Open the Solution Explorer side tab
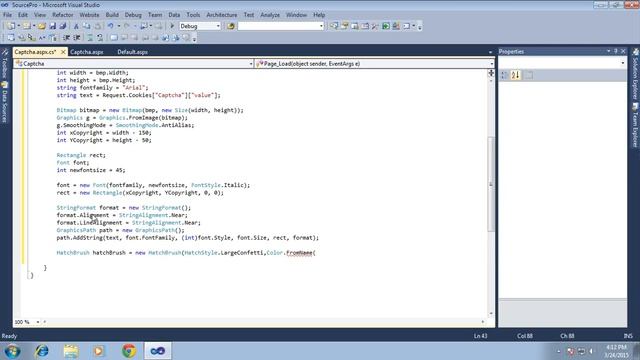The width and height of the screenshot is (640, 360). pyautogui.click(x=636, y=74)
